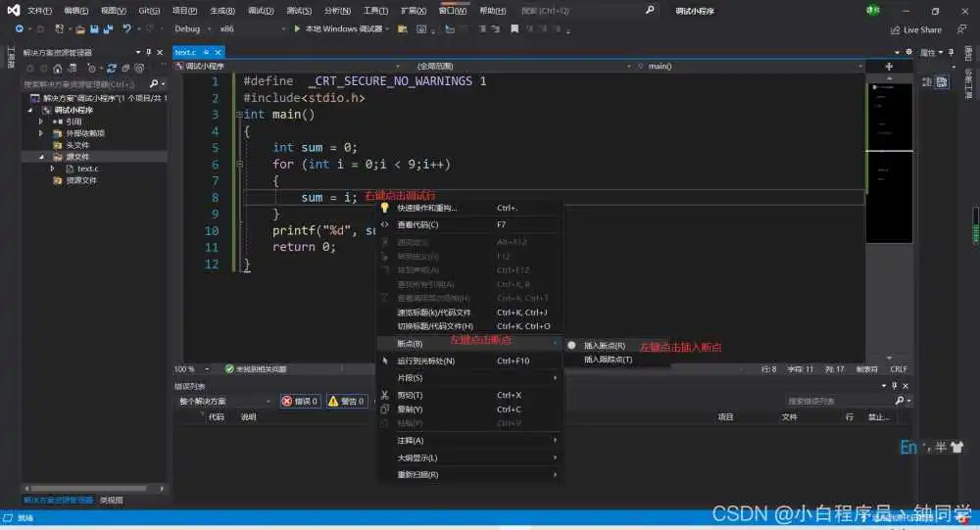Viewport: 980px width, 530px height.
Task: Toggle the errors filter (错误 0)
Action: click(301, 401)
